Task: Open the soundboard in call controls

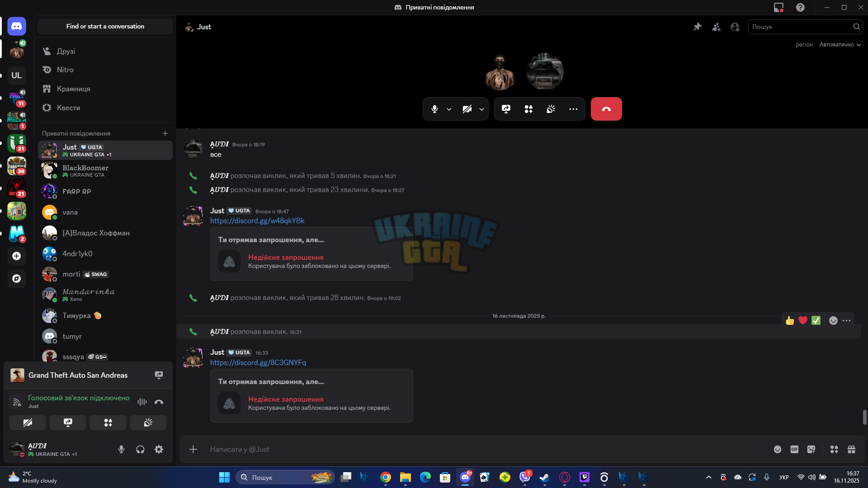Action: (x=551, y=109)
